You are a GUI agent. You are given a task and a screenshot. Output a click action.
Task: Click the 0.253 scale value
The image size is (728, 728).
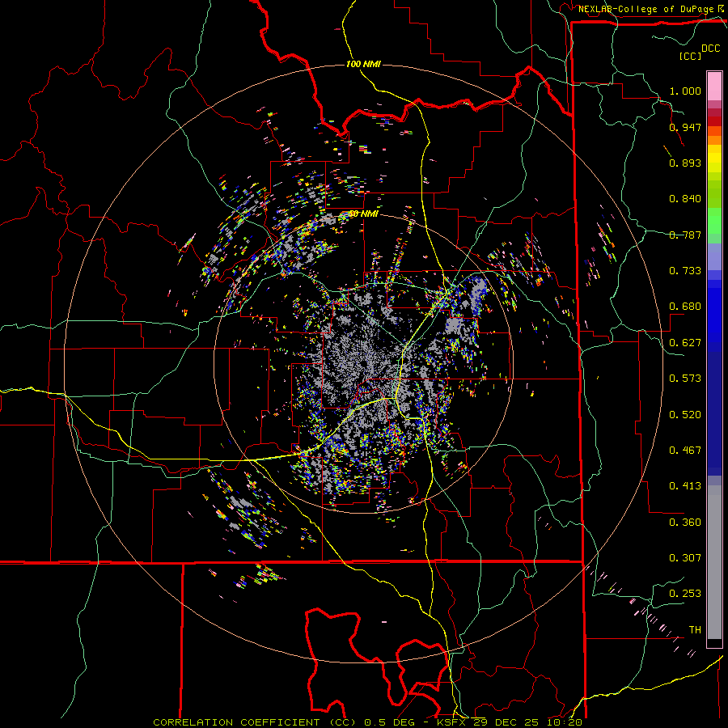[x=685, y=594]
